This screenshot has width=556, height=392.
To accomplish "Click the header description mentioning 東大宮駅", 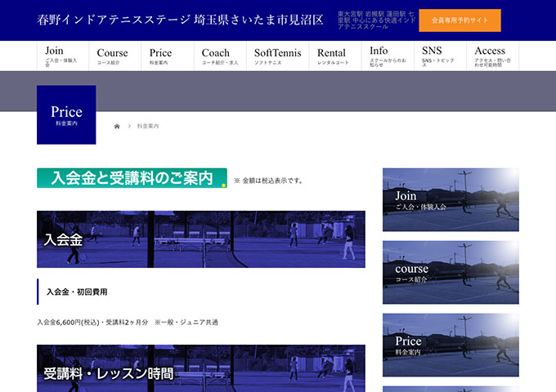I will (x=376, y=20).
